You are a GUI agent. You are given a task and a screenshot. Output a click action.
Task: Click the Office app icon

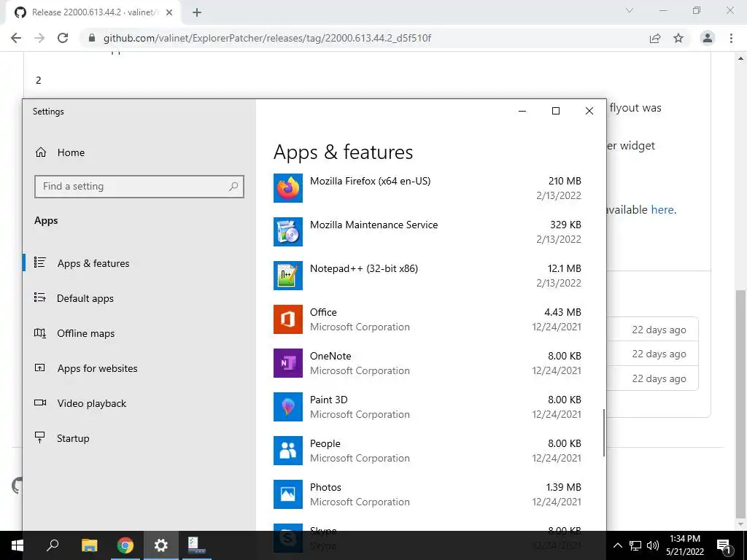pos(287,319)
